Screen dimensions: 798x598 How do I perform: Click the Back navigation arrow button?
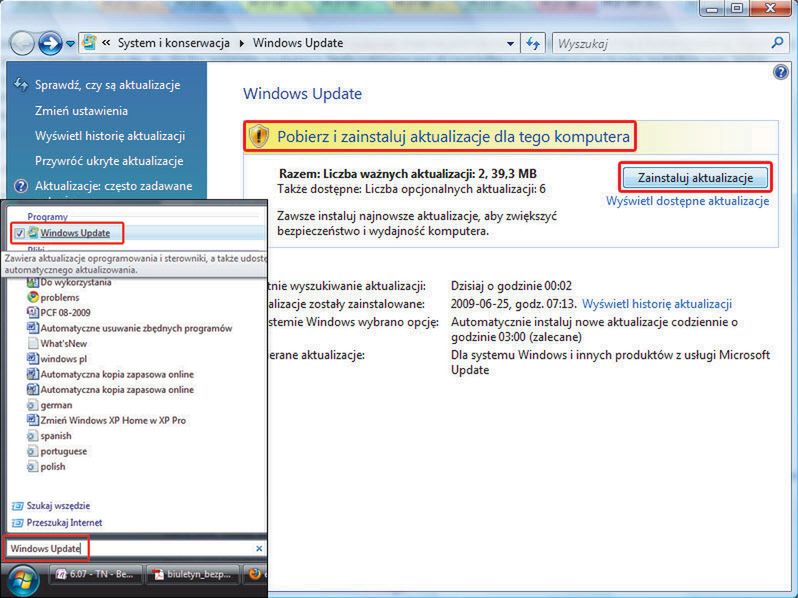click(22, 44)
